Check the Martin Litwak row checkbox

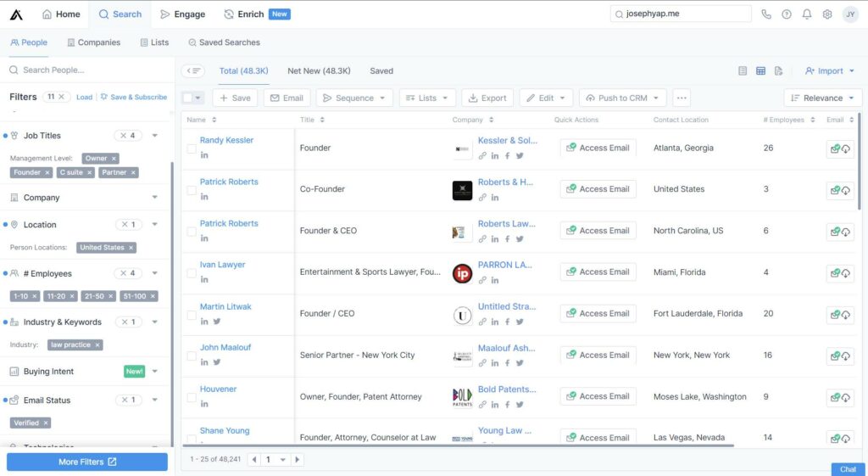[x=191, y=315]
